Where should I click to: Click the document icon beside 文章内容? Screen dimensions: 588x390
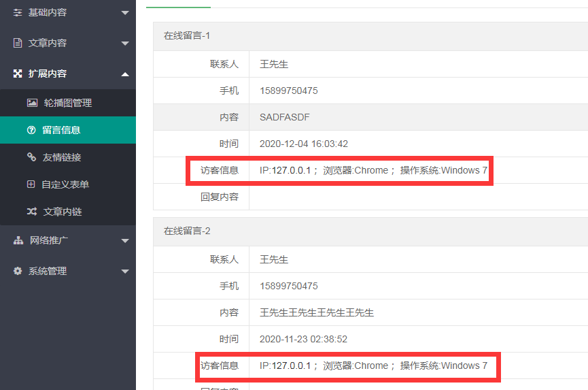click(x=18, y=43)
